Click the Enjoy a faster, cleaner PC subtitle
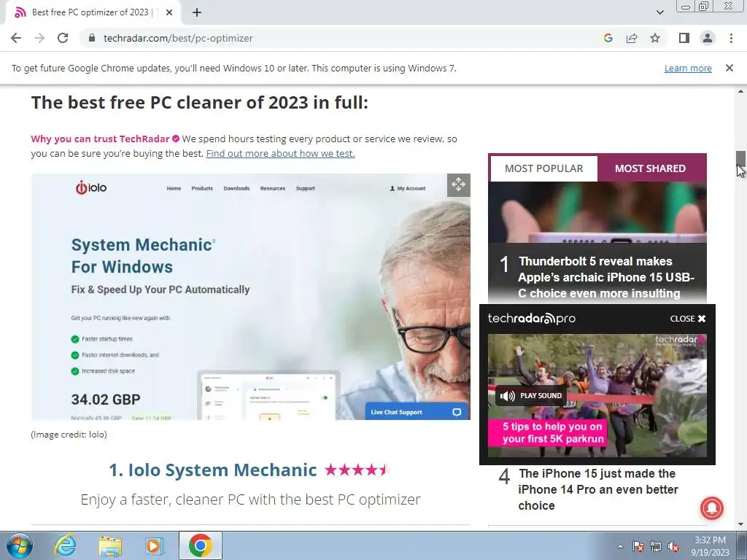Screen dimensions: 747x560 (x=251, y=499)
